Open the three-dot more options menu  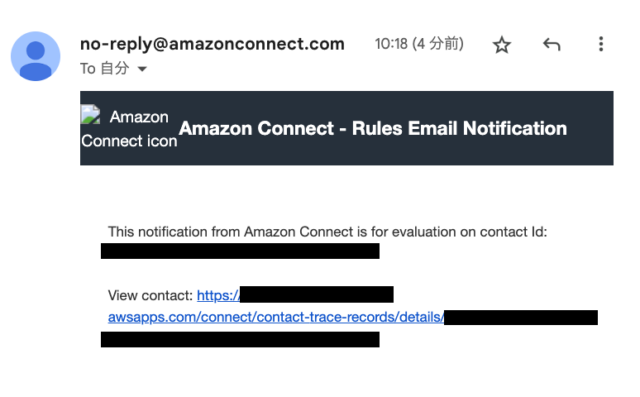(x=601, y=44)
